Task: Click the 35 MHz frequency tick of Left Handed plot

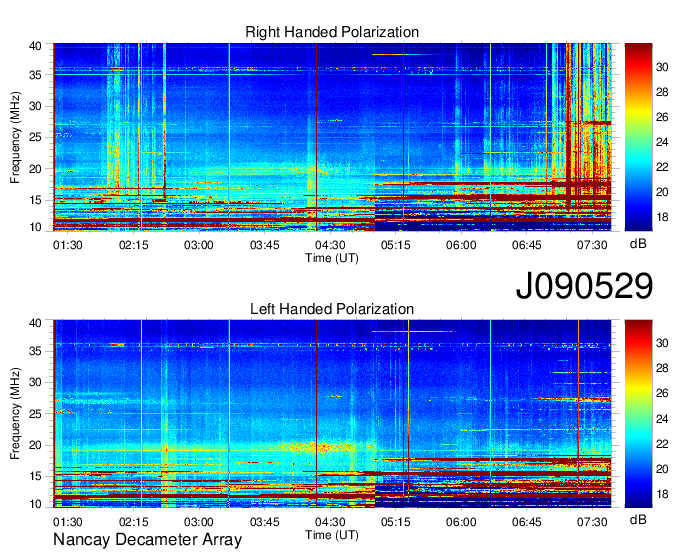Action: [35, 351]
